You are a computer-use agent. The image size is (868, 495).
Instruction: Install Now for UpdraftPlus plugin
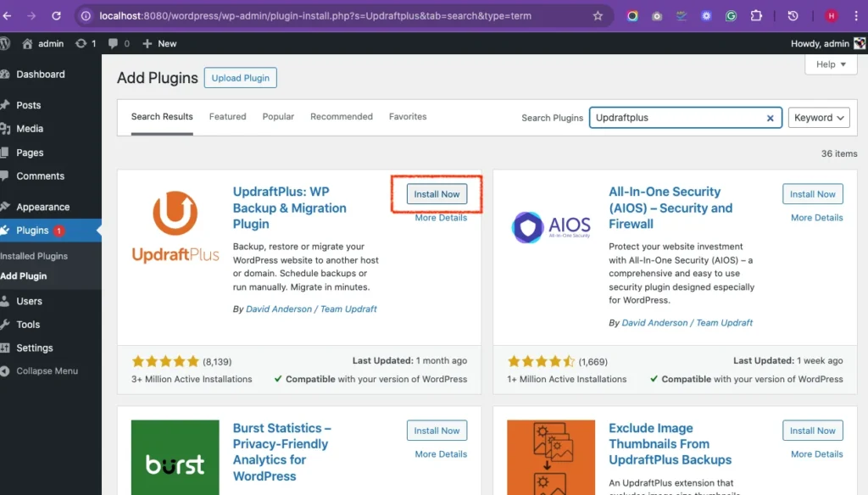[x=436, y=193]
